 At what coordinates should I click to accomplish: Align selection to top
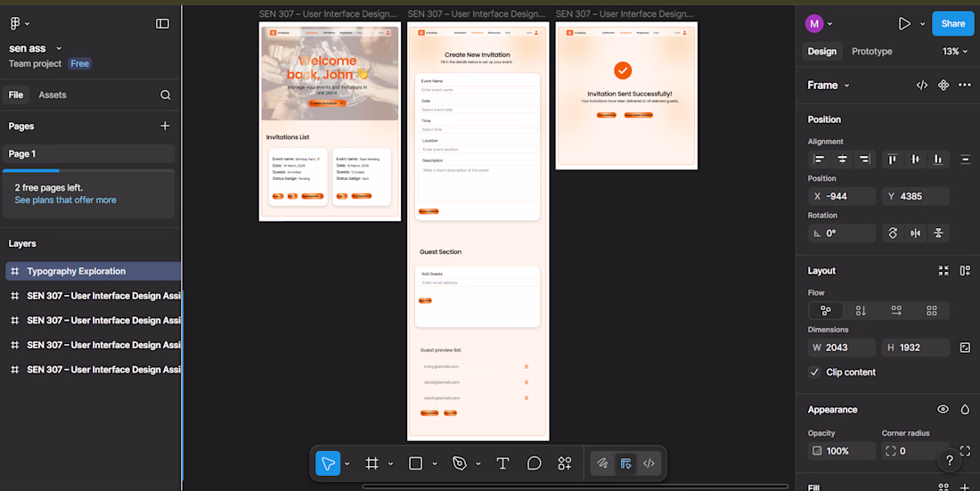[x=893, y=160]
